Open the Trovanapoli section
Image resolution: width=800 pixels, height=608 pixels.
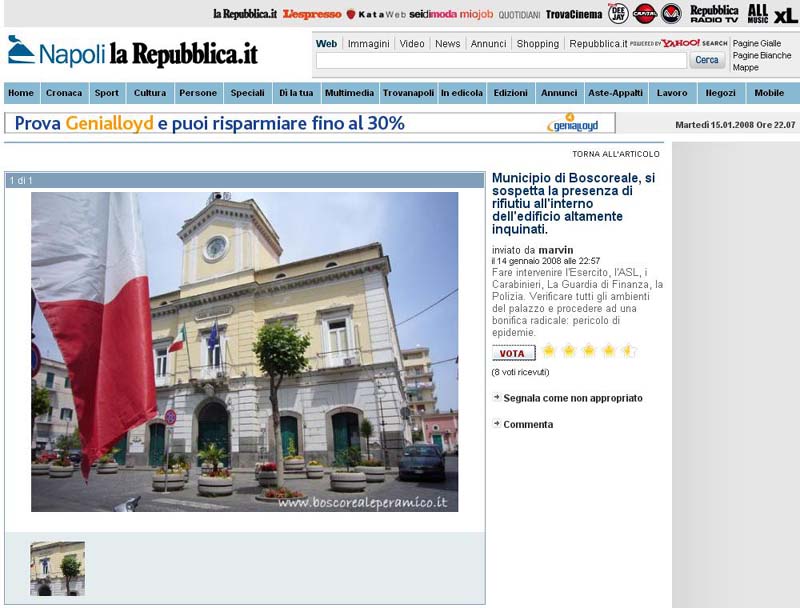409,93
